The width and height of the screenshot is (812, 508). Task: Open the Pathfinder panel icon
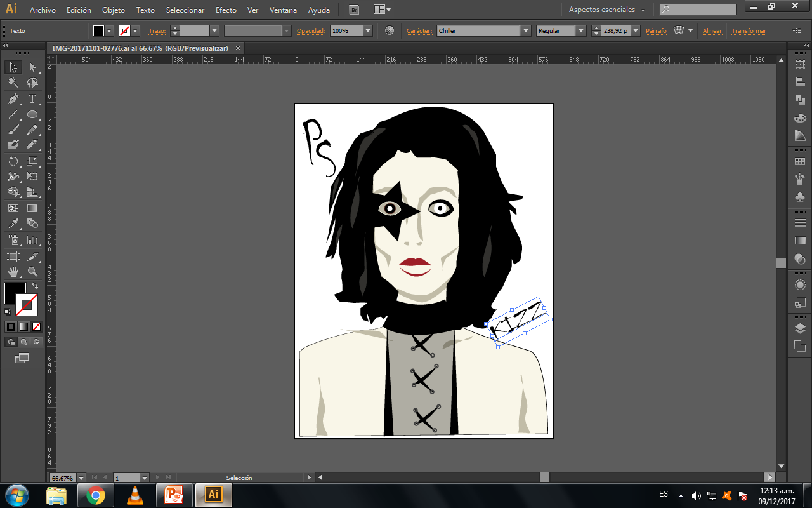800,100
